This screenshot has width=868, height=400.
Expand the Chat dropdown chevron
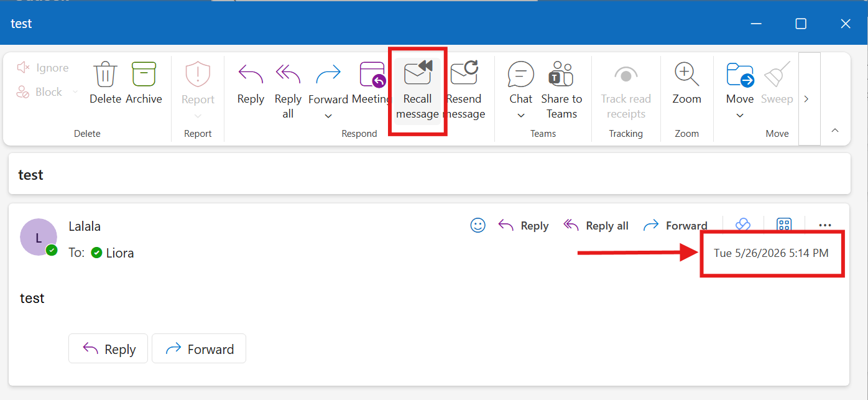point(521,116)
